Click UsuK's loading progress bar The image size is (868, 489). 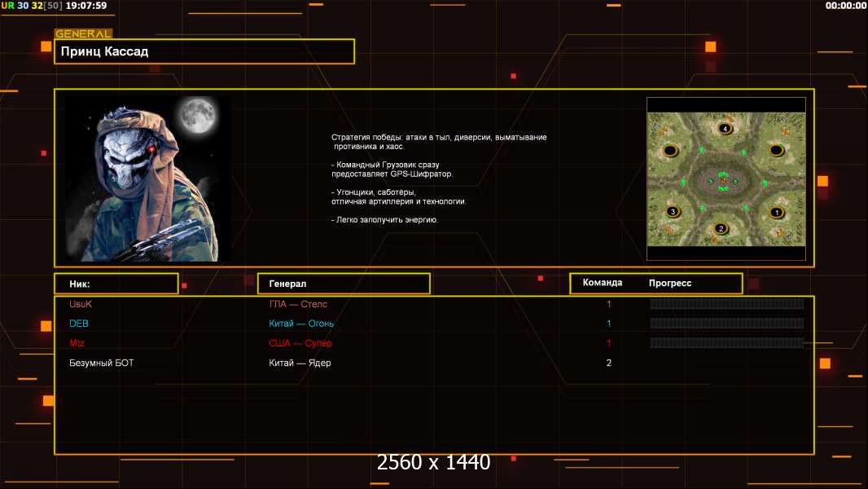[x=726, y=303]
